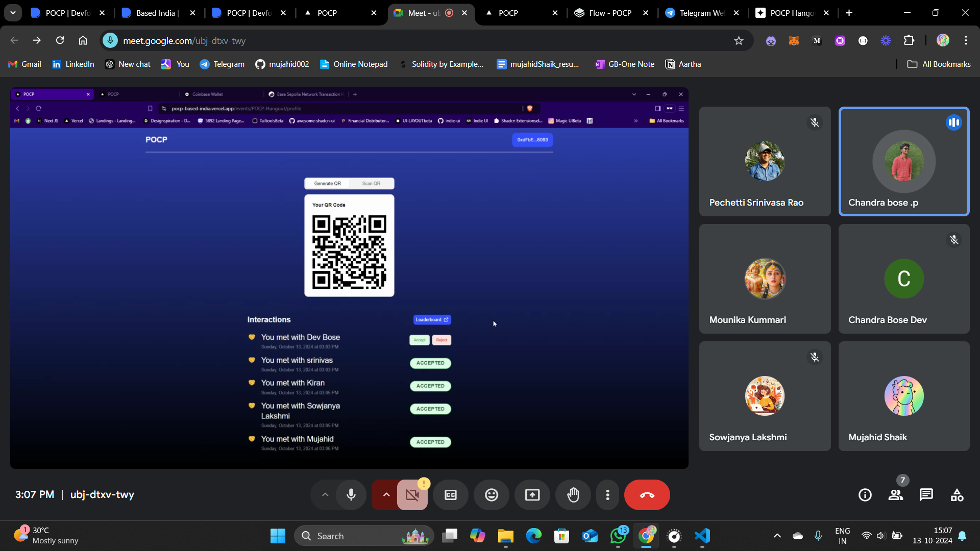Viewport: 980px width, 551px height.
Task: Click Accept for Dev Bose interaction
Action: pyautogui.click(x=420, y=340)
